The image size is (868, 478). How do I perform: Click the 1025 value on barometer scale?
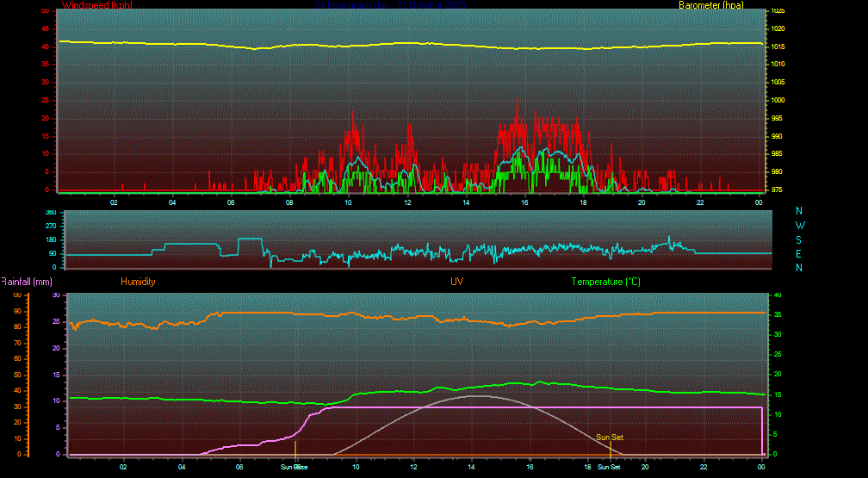click(x=778, y=10)
